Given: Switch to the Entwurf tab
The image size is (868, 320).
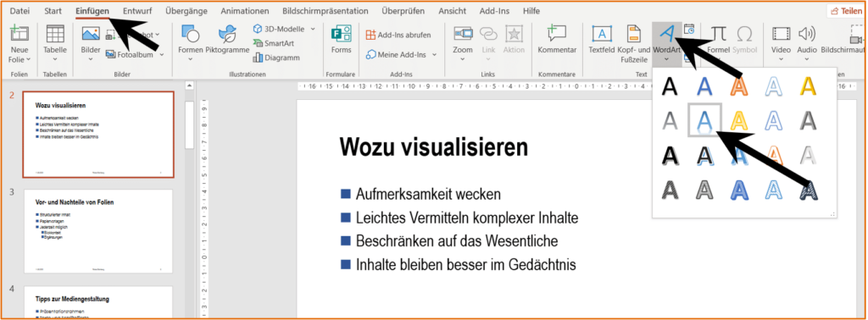Looking at the screenshot, I should pyautogui.click(x=138, y=10).
